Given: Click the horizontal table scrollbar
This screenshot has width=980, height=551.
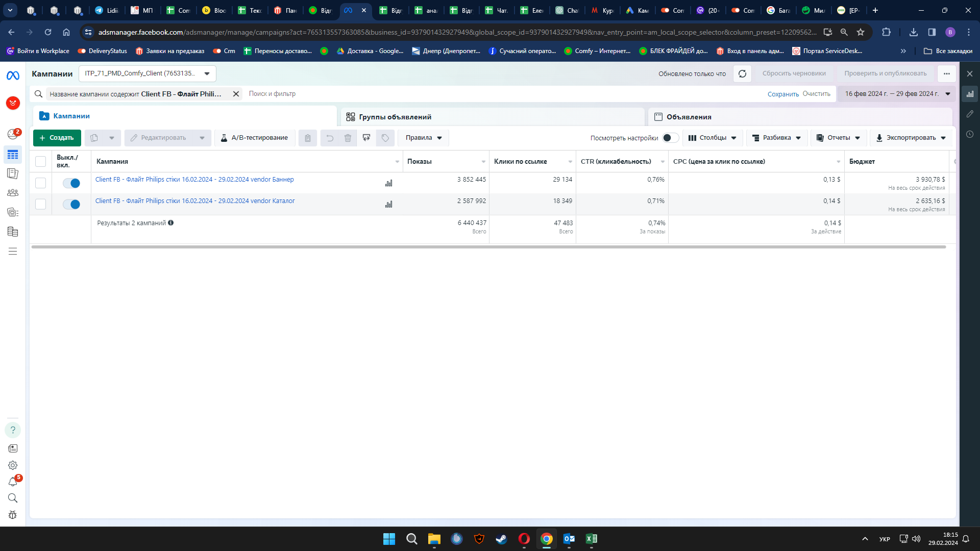Looking at the screenshot, I should 488,247.
